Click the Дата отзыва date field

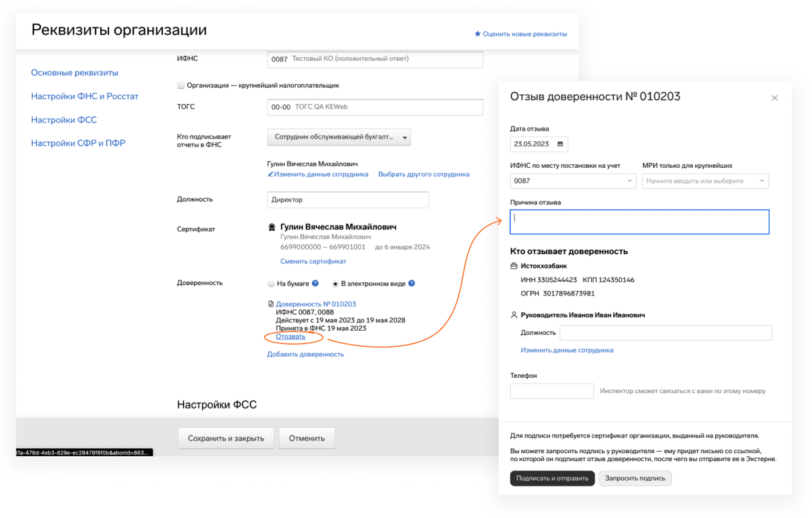[539, 144]
